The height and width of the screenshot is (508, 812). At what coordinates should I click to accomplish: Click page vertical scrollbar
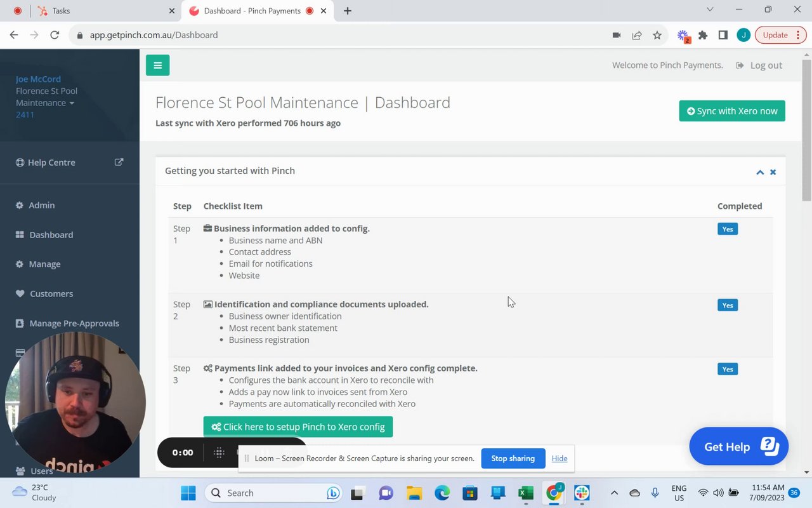tap(806, 130)
